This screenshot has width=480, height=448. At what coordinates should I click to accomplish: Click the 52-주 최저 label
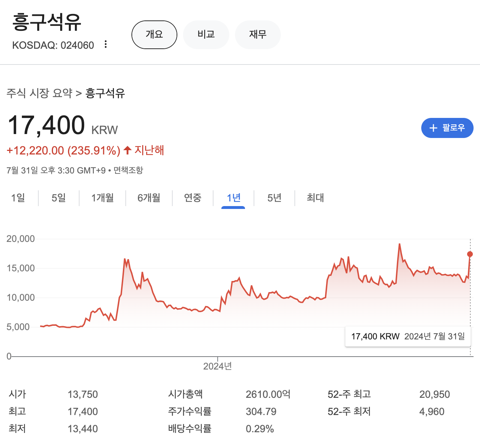[349, 411]
